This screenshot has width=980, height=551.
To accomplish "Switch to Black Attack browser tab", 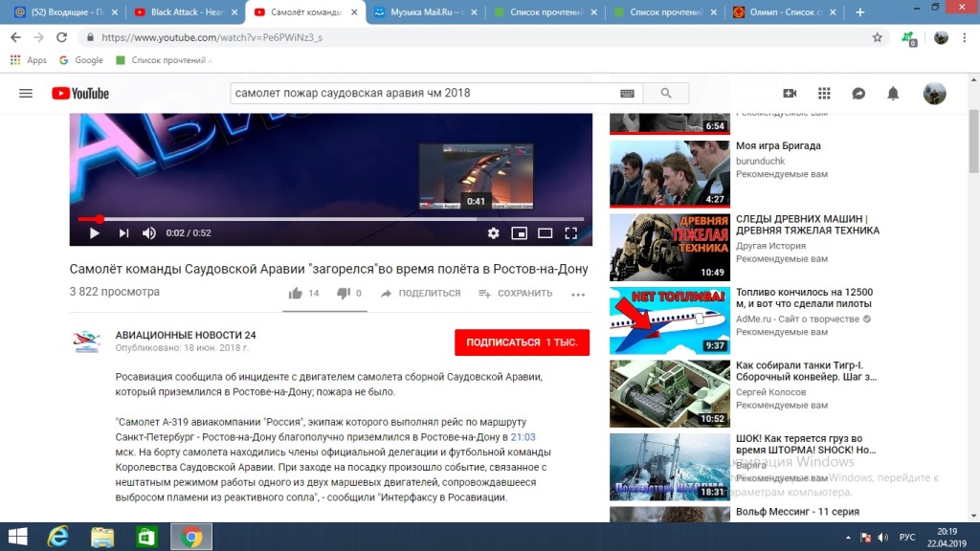I will point(185,11).
